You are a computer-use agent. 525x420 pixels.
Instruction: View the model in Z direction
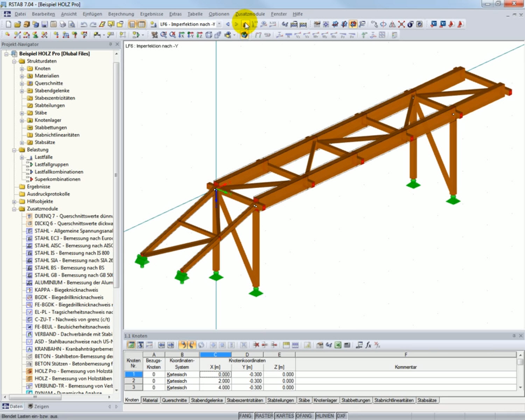coord(199,35)
